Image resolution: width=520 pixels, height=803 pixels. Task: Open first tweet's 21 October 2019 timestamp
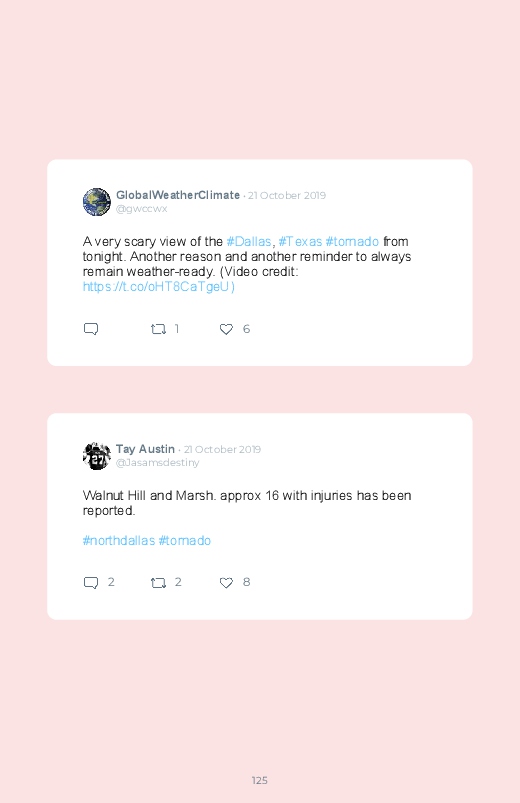tap(287, 196)
